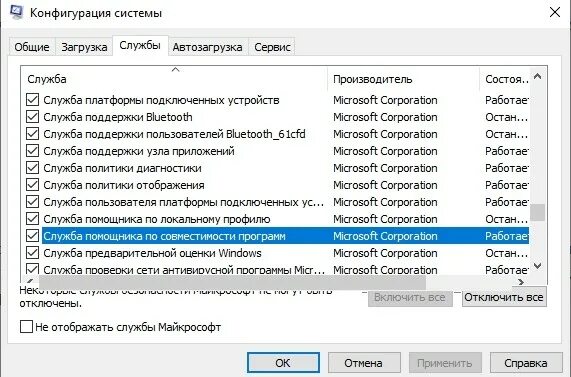Click the Включить все button
This screenshot has height=377, width=571.
click(410, 298)
